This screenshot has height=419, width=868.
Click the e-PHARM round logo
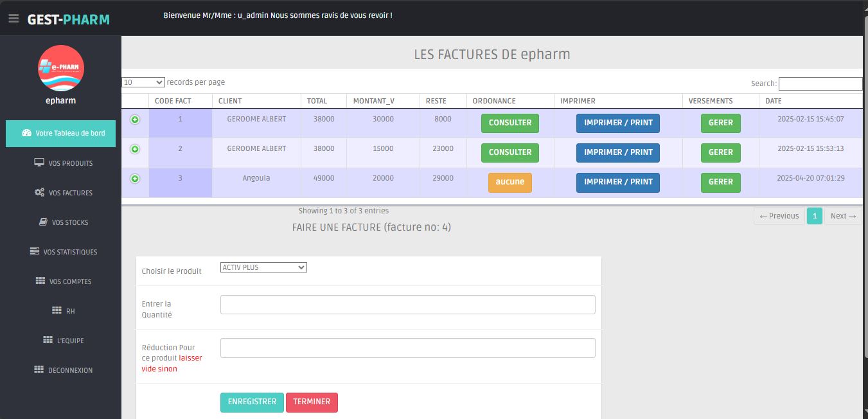coord(61,68)
